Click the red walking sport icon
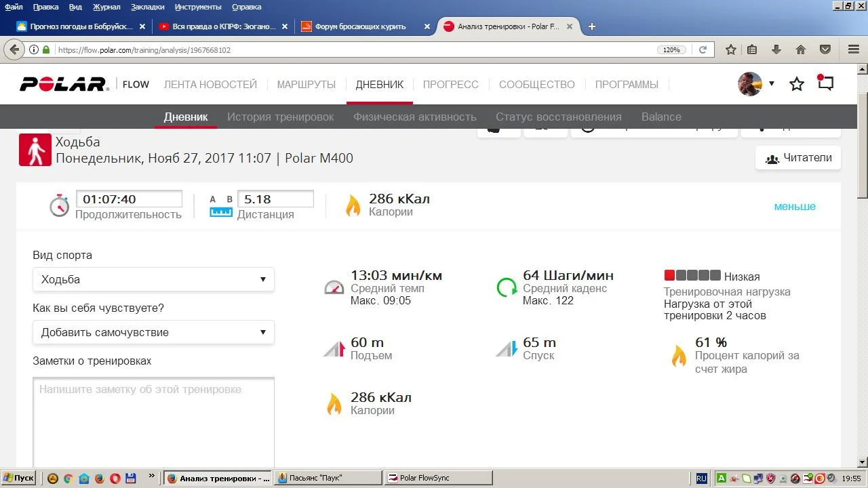The image size is (868, 488). (35, 150)
